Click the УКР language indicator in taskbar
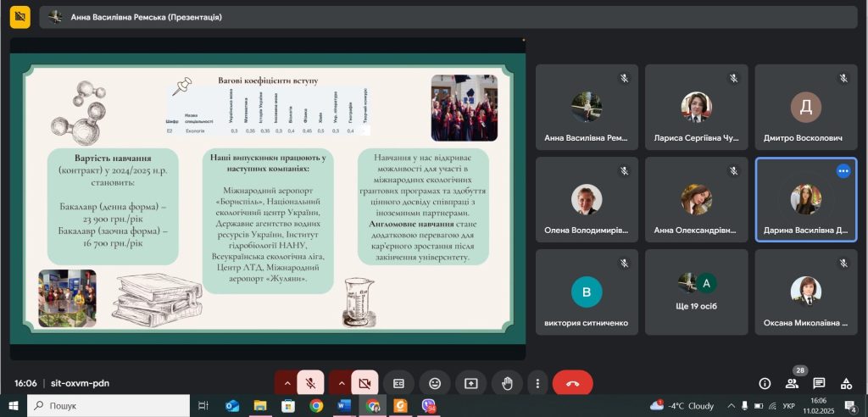This screenshot has height=417, width=868. pyautogui.click(x=788, y=406)
